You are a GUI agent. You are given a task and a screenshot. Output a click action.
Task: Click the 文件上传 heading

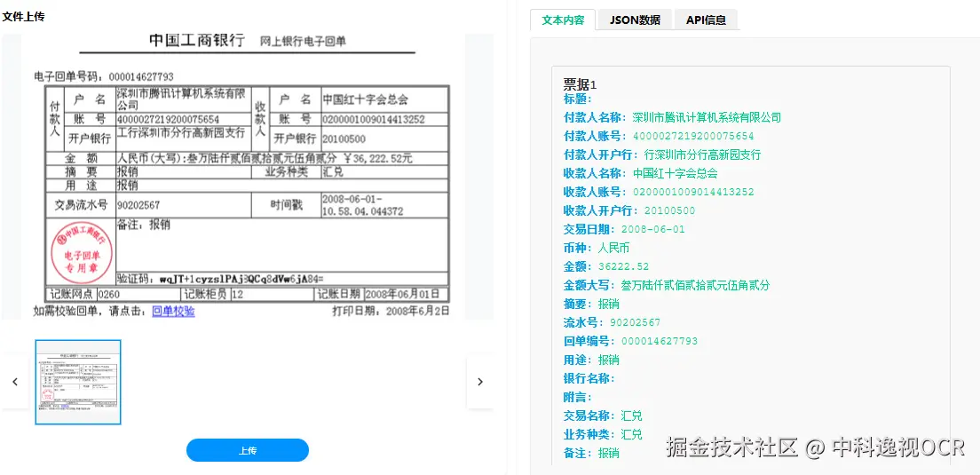(x=24, y=17)
